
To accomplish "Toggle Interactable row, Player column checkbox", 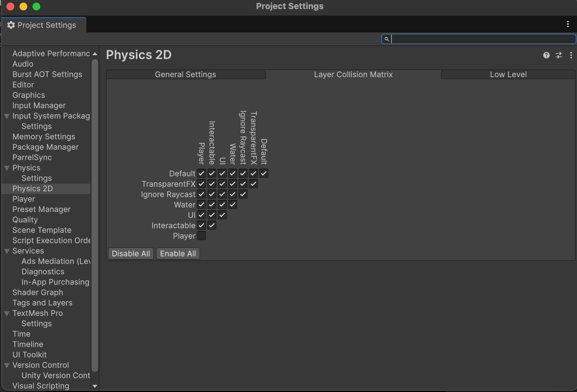I will tap(201, 225).
